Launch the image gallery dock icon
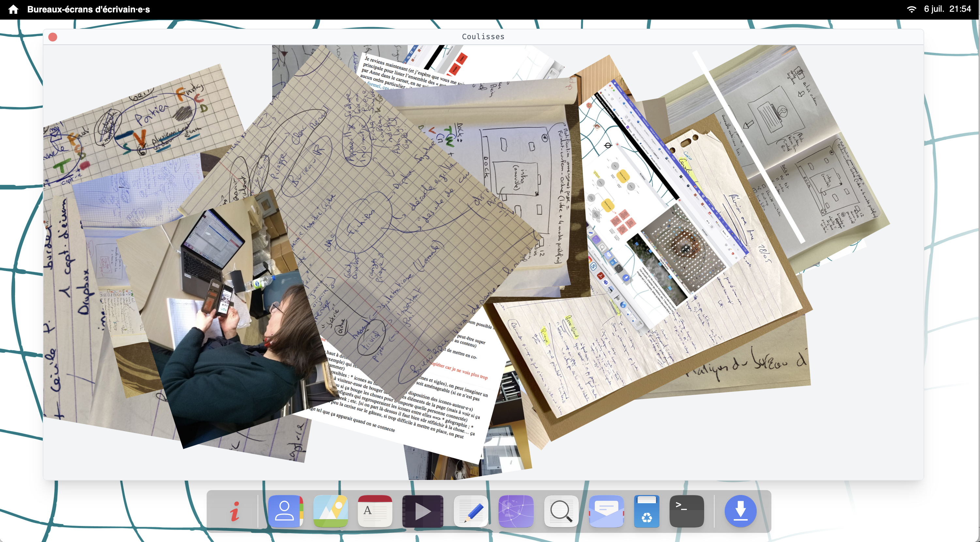Screen dimensions: 980x542 330,511
